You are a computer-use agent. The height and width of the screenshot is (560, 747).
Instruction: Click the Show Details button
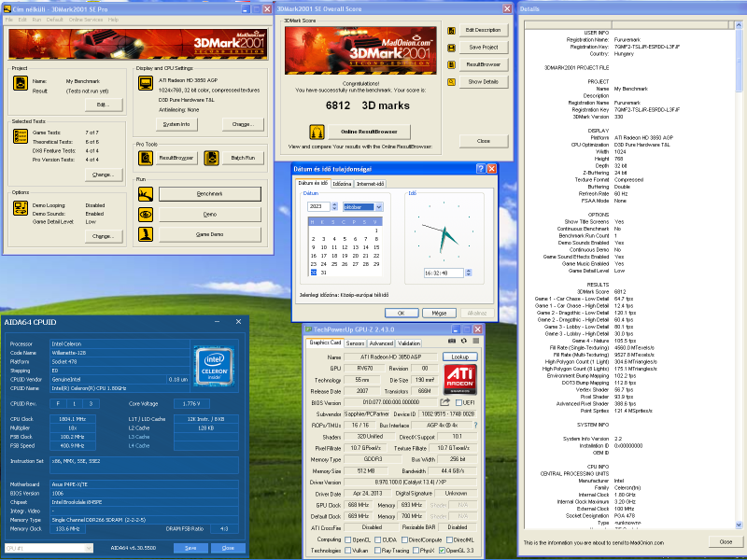[484, 82]
